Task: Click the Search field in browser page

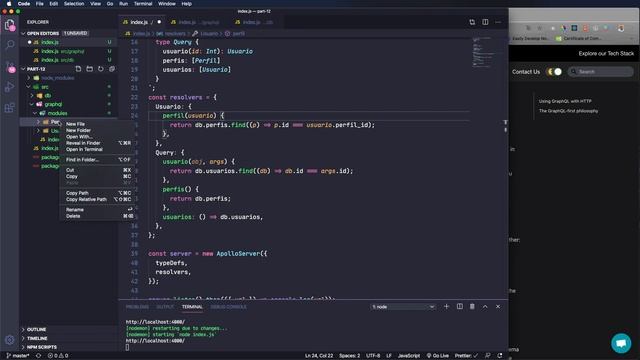Action: coord(600,72)
